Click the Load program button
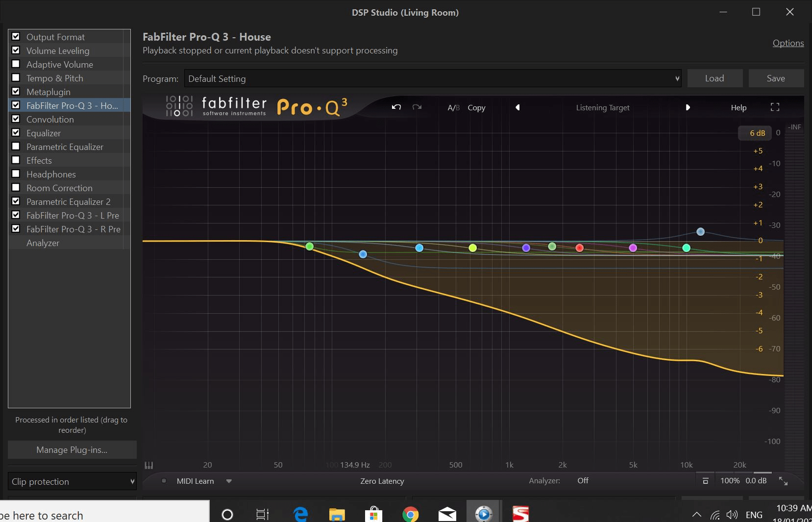 point(715,78)
